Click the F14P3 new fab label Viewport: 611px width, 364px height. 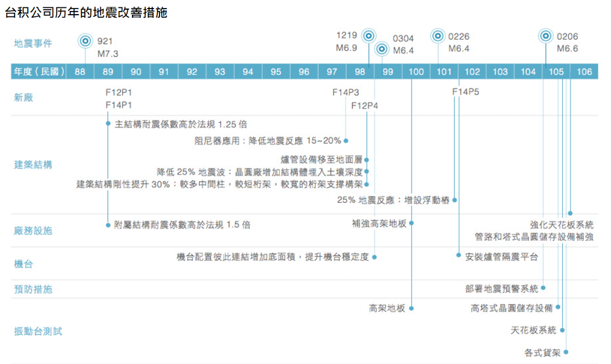(x=346, y=92)
